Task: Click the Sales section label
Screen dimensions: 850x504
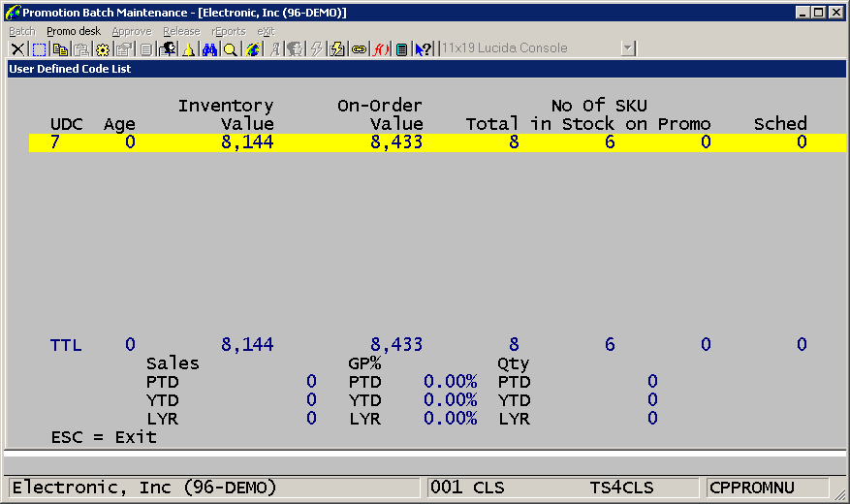Action: [173, 363]
